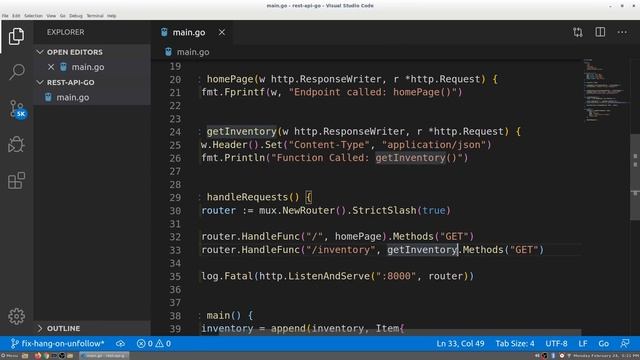
Task: Click the Go file icon in breadcrumb
Action: click(168, 52)
